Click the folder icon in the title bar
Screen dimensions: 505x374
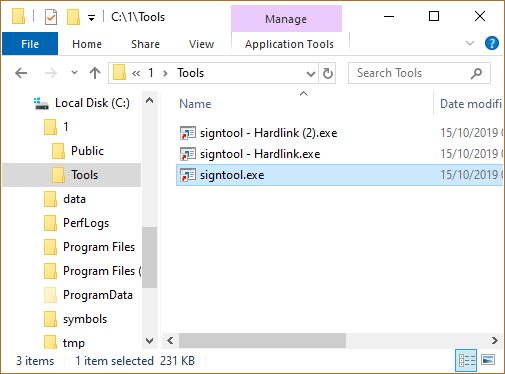click(18, 17)
